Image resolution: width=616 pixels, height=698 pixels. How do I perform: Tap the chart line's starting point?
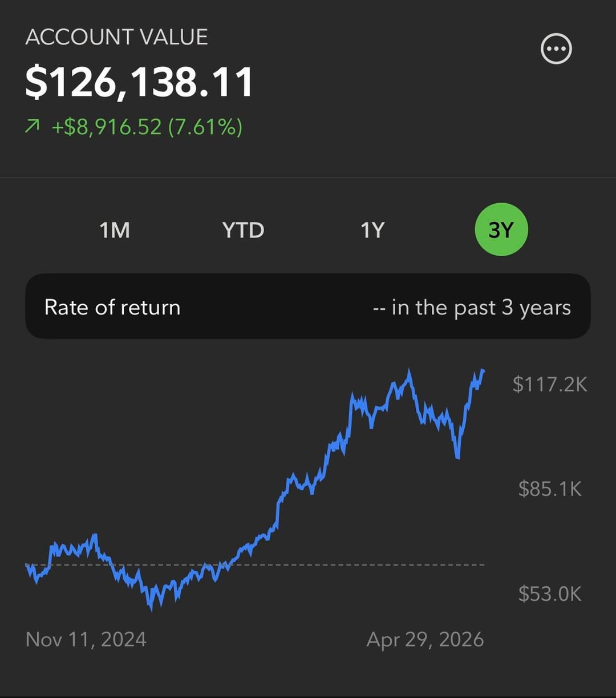[x=27, y=565]
